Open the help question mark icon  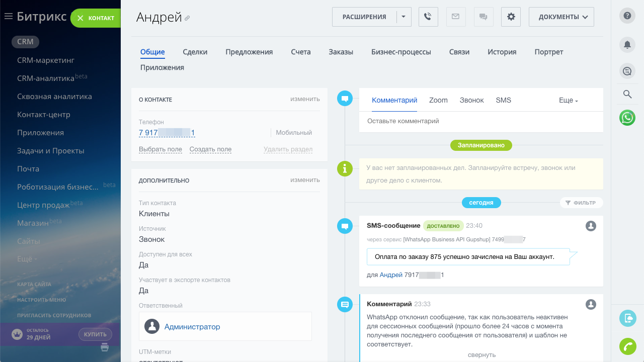point(627,16)
